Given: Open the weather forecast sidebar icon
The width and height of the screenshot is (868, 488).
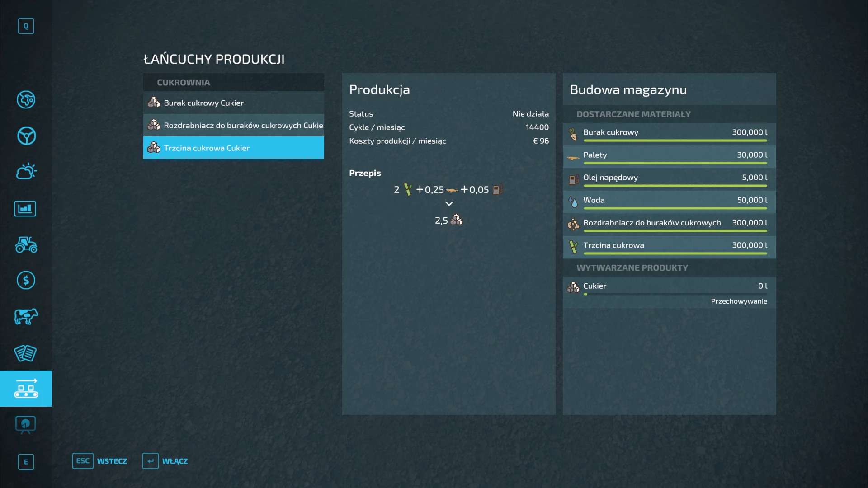Looking at the screenshot, I should coord(26,172).
